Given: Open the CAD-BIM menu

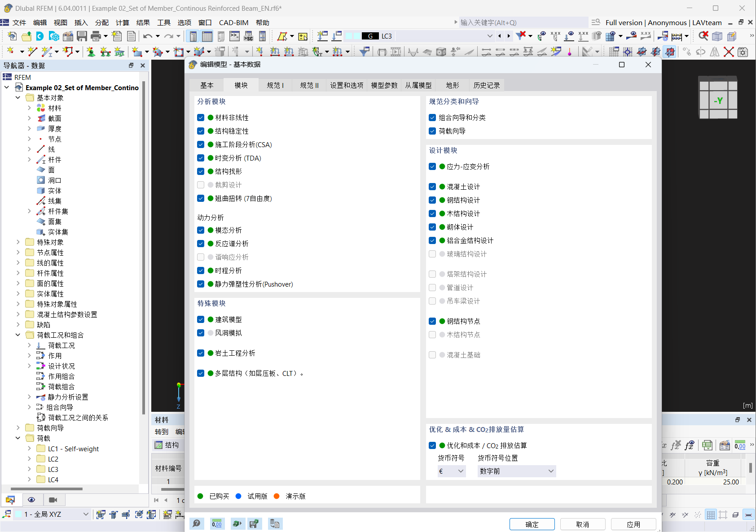Looking at the screenshot, I should pos(233,23).
